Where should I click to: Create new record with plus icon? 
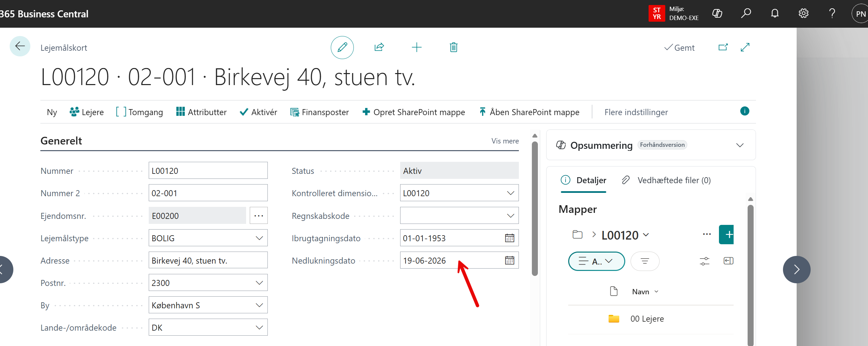tap(416, 47)
